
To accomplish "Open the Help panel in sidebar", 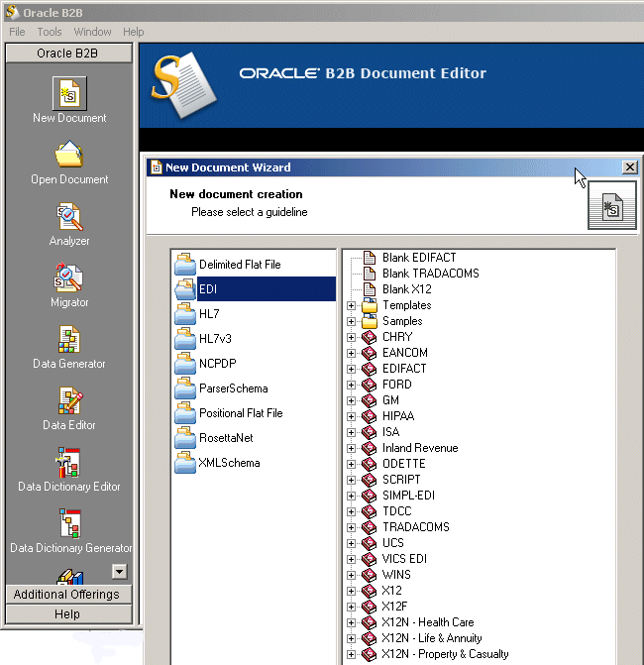I will coord(68,613).
